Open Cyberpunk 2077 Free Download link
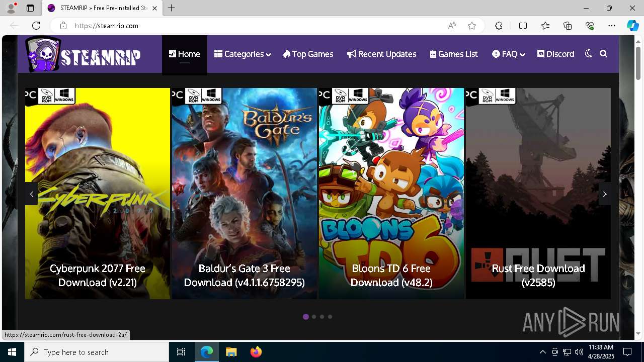The width and height of the screenshot is (644, 362). tap(98, 276)
